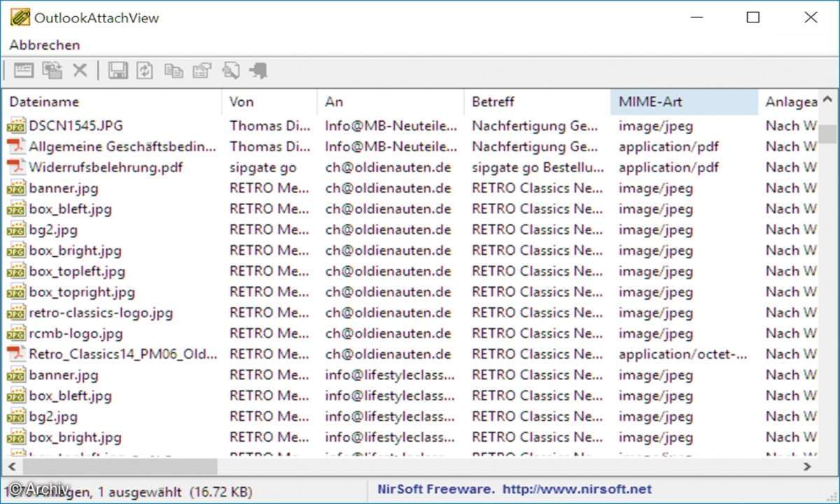Select box_bright.jpg sent to info@lifestyleclass...
The height and width of the screenshot is (504, 840).
click(75, 437)
